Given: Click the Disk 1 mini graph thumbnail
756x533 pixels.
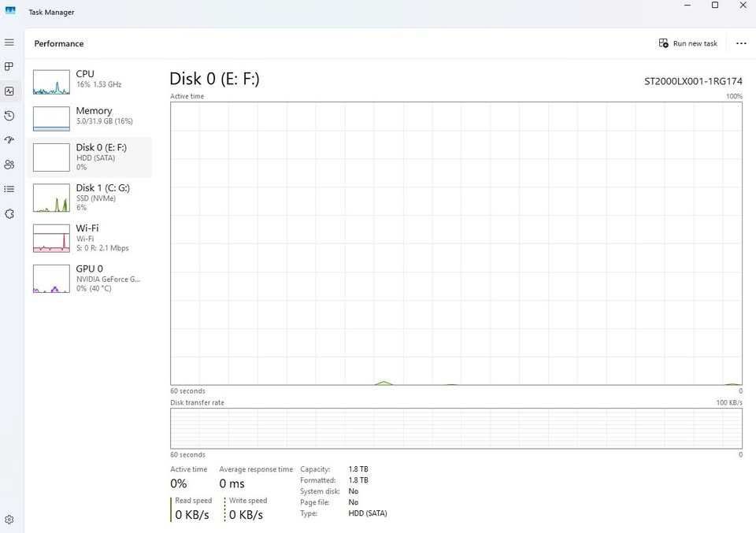Looking at the screenshot, I should click(51, 198).
